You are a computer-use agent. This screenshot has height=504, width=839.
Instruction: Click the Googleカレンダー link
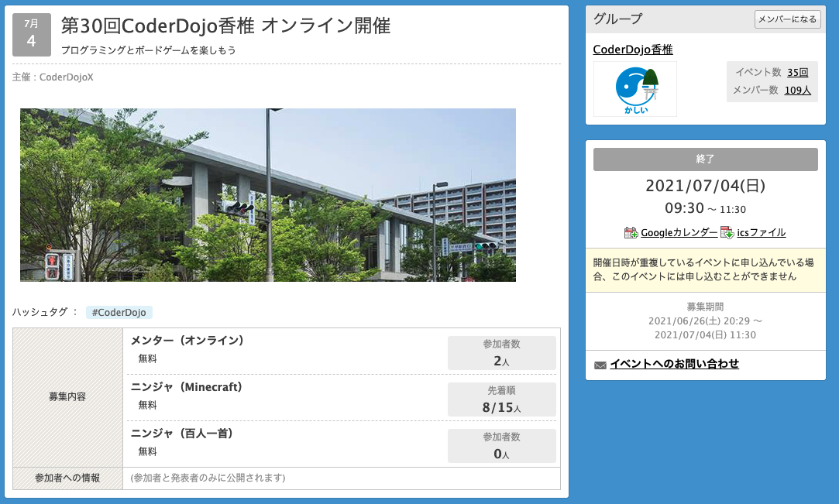679,232
